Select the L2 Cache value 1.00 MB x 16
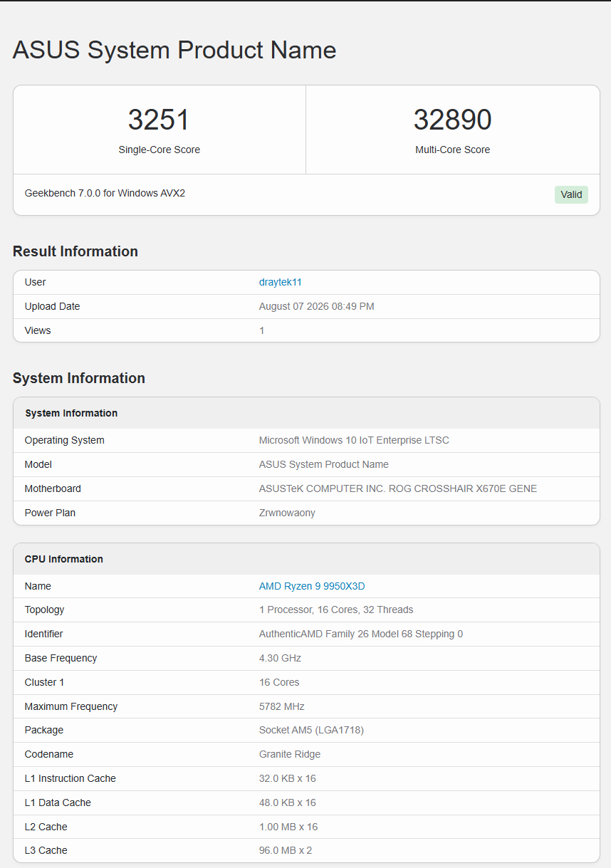The width and height of the screenshot is (611, 868). tap(288, 827)
